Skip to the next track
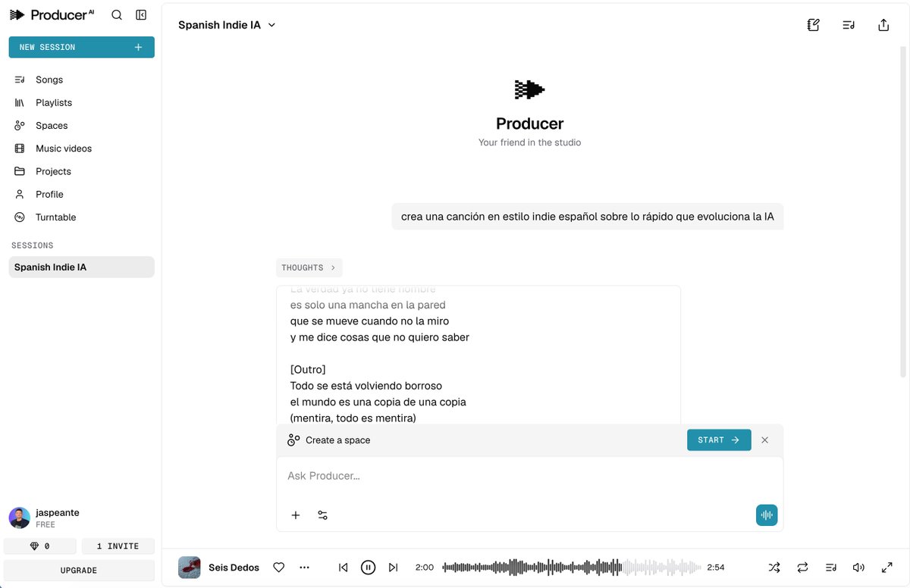This screenshot has height=588, width=910. pos(393,568)
